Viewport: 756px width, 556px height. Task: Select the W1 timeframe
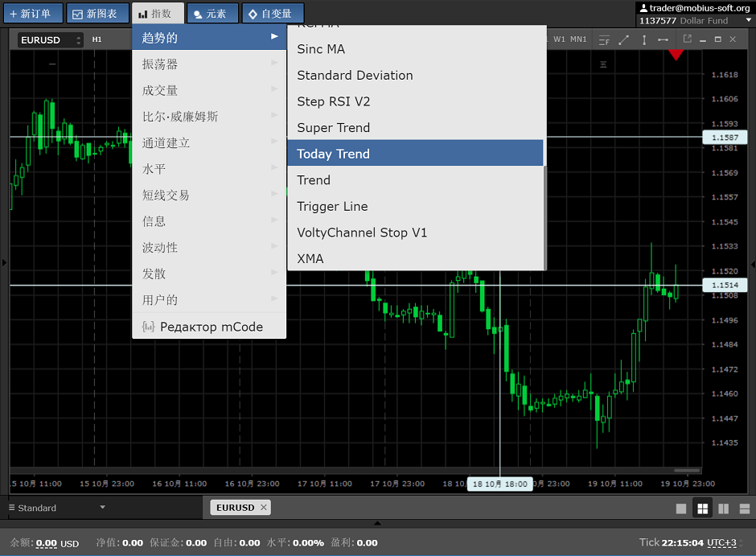pos(559,39)
